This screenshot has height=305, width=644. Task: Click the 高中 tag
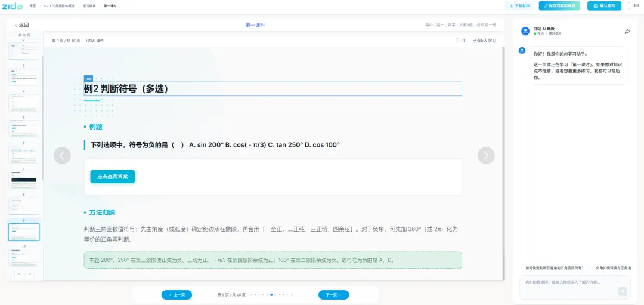[429, 25]
